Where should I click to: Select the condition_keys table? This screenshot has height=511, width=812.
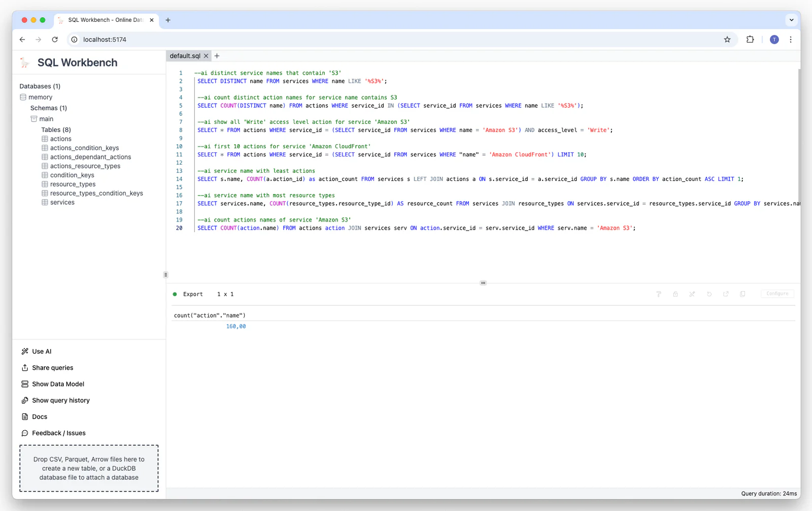point(72,175)
